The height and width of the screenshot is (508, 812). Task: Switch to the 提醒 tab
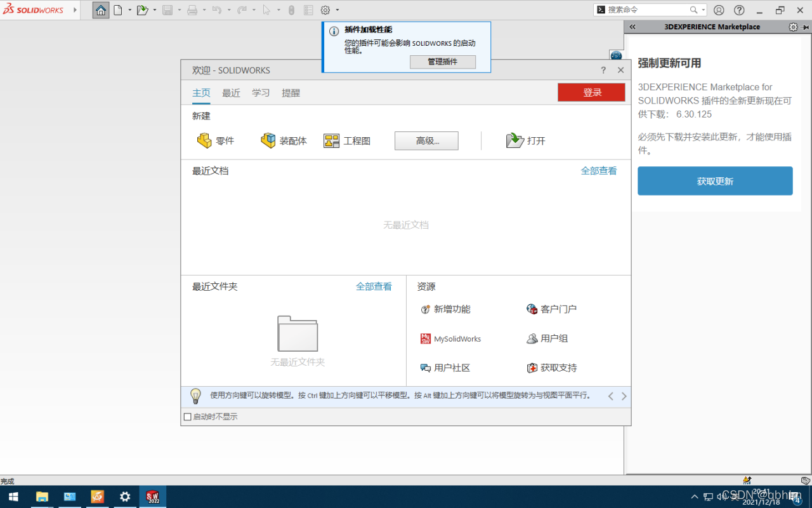tap(291, 93)
